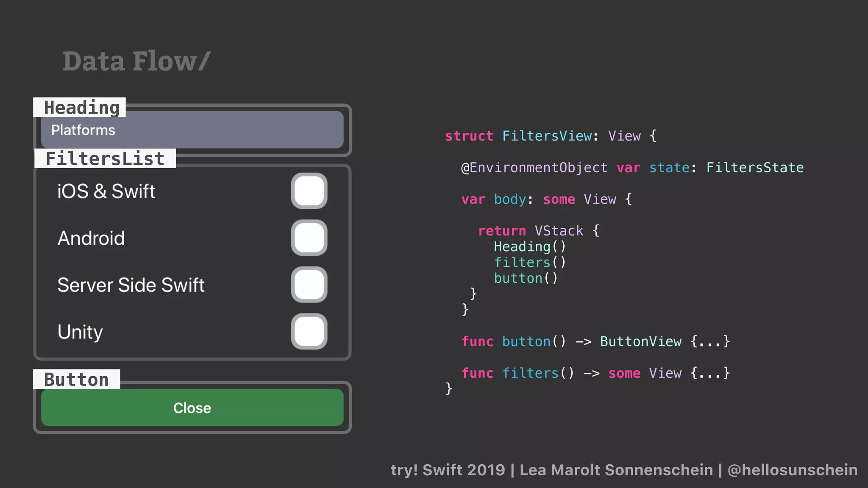Click the @hellosunschein handle in footer
Viewport: 868px width, 488px height.
[793, 470]
